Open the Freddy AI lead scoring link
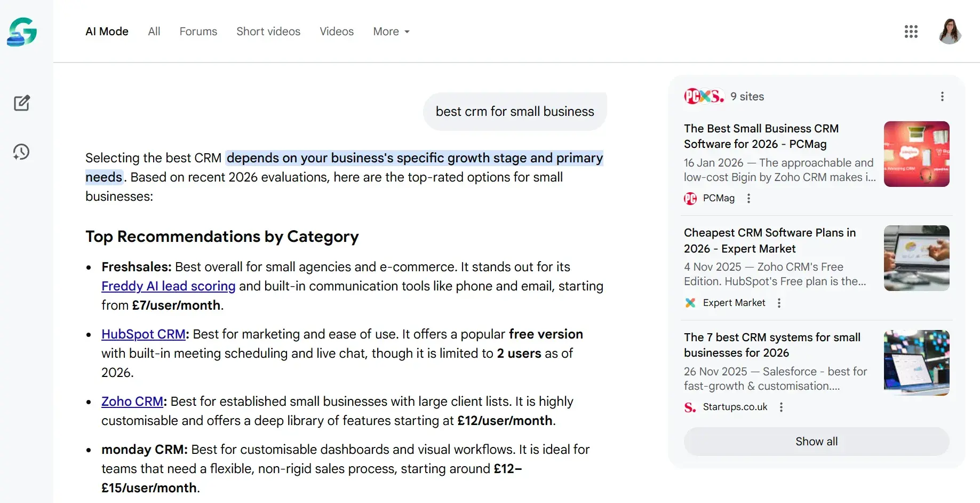The height and width of the screenshot is (503, 980). pyautogui.click(x=168, y=286)
